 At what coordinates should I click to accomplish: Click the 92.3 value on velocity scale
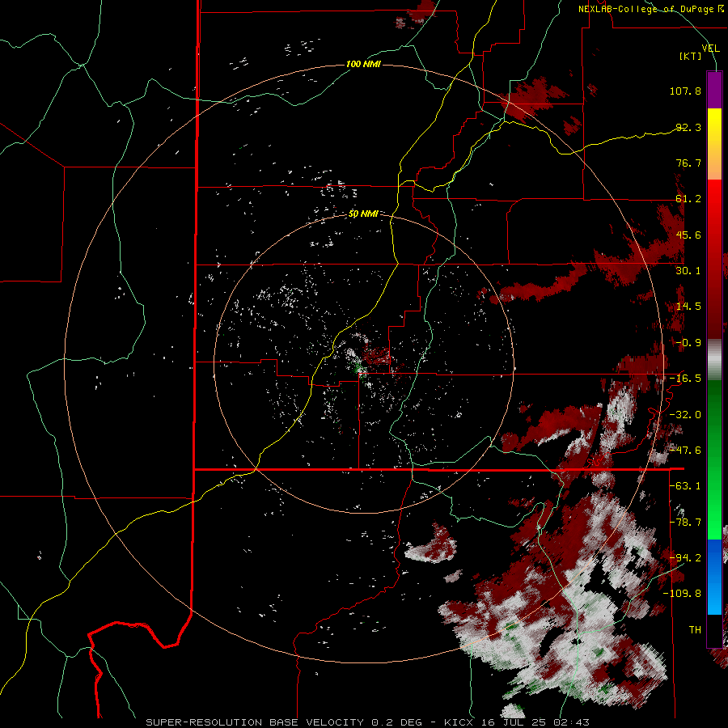[x=688, y=127]
